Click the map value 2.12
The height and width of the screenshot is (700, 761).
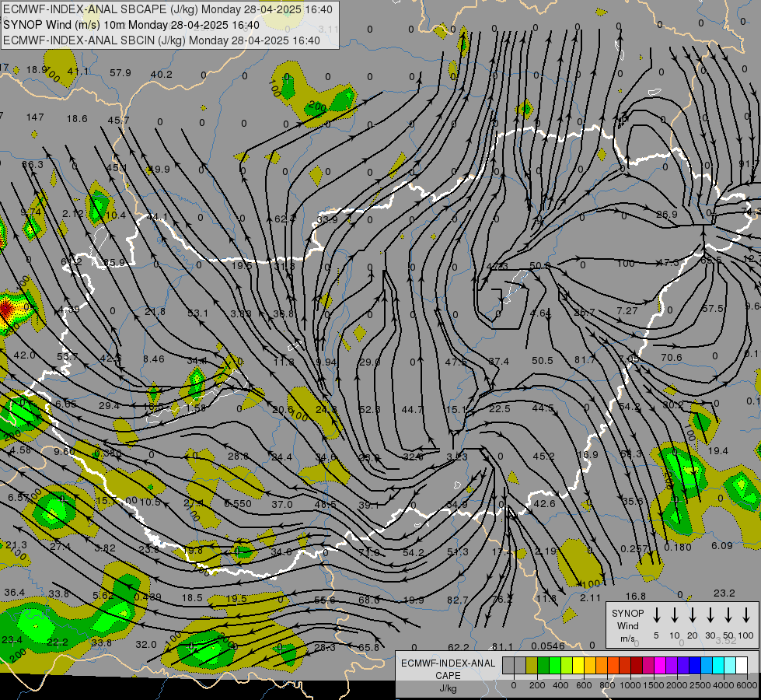click(x=73, y=213)
